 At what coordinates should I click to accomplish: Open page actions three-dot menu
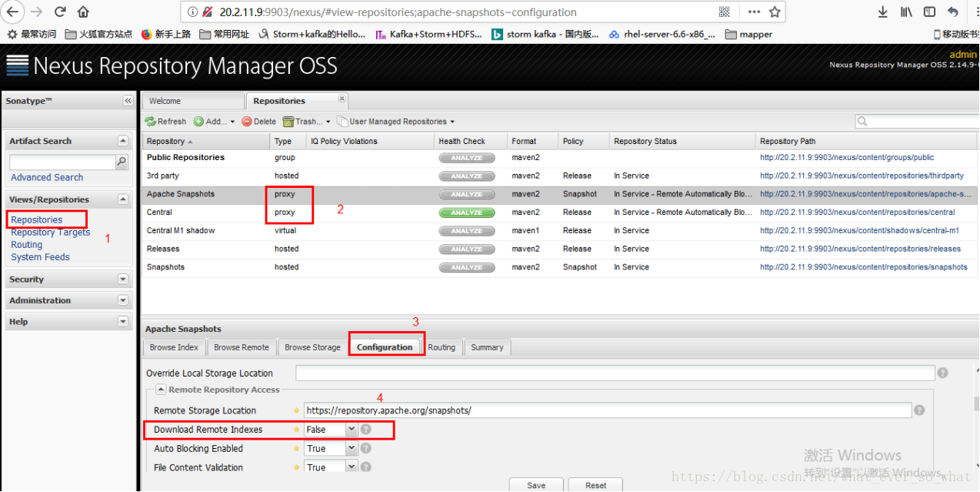click(754, 12)
